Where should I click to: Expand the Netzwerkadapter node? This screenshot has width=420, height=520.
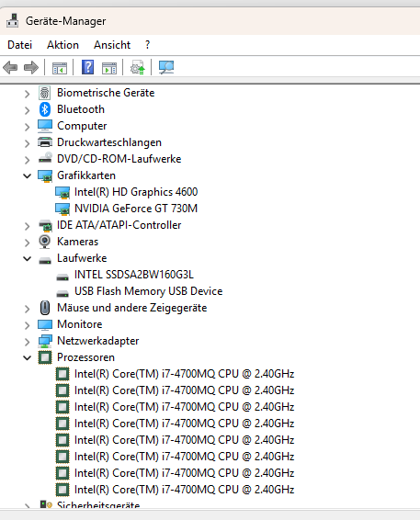pyautogui.click(x=28, y=342)
